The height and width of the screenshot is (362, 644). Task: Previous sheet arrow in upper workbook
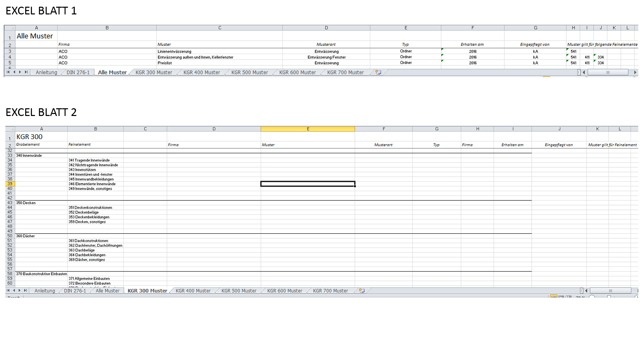click(x=14, y=72)
